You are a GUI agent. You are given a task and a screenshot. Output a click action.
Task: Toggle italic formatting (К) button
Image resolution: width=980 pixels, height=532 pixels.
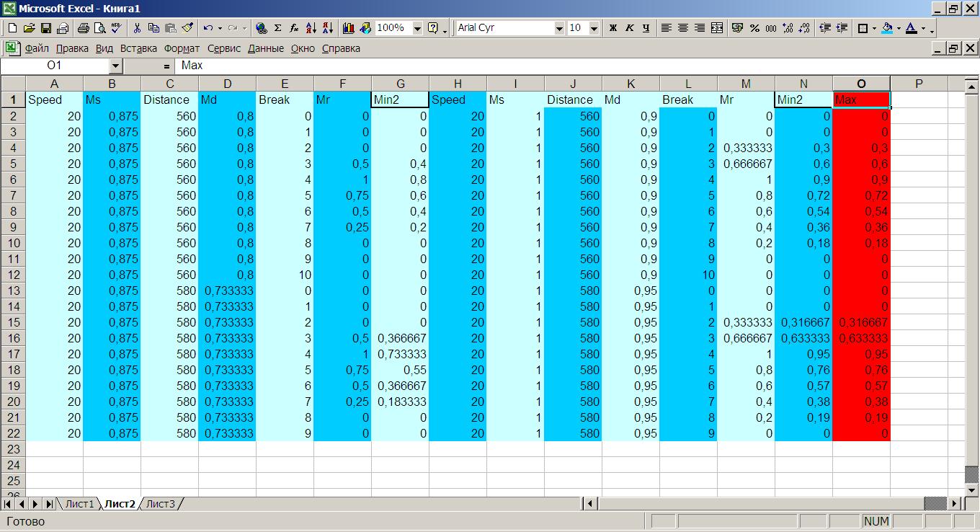629,28
